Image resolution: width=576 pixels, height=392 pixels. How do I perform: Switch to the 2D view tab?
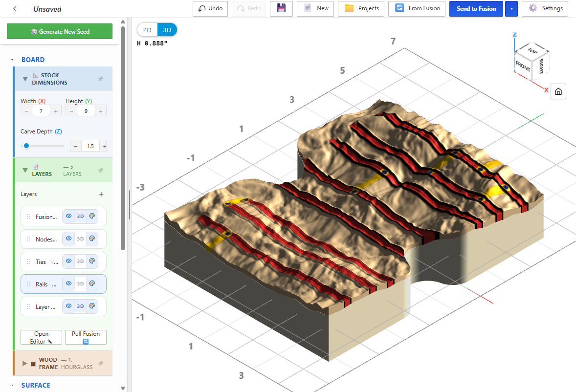[147, 30]
